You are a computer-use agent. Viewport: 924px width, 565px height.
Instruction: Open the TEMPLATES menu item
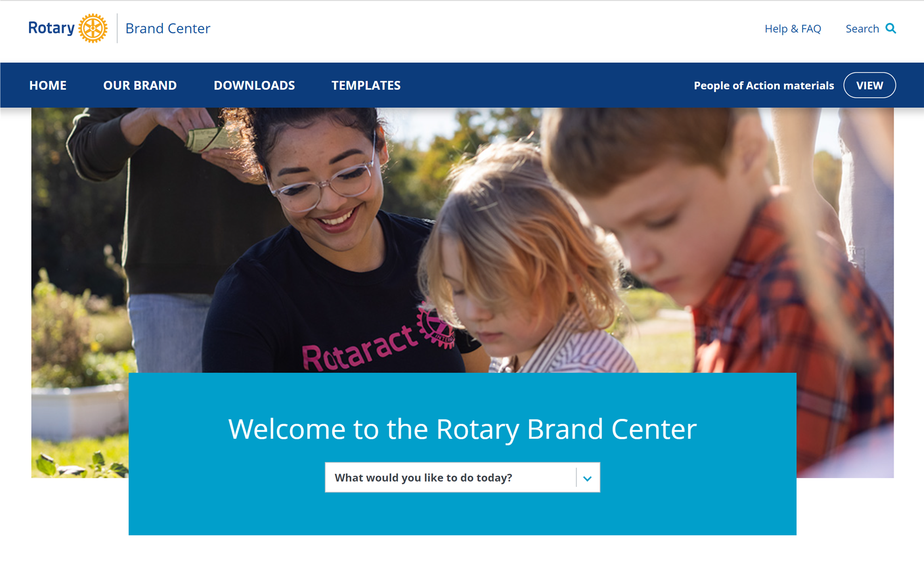366,85
